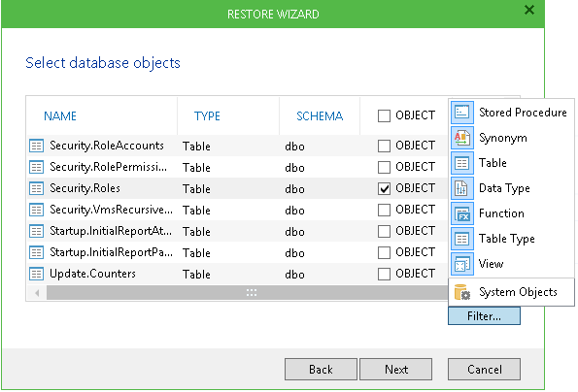Click table icon beside Security.VmsRecursive...
The image size is (578, 392).
pyautogui.click(x=36, y=210)
